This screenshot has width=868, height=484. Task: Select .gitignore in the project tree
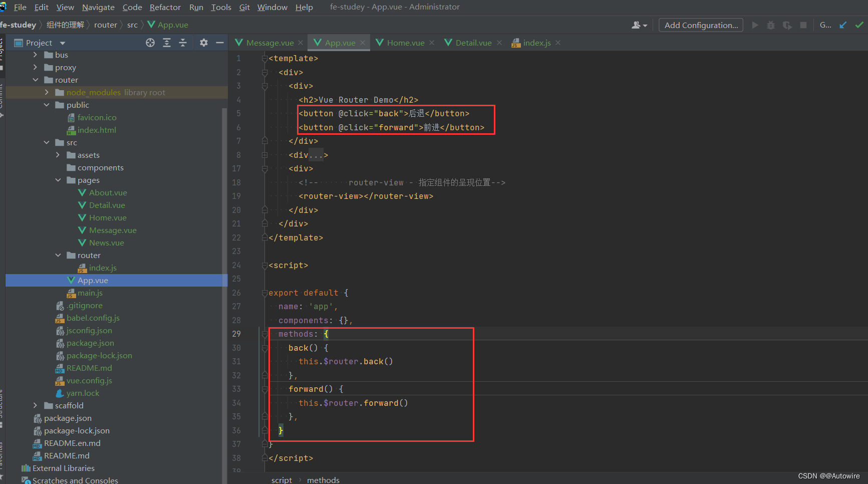point(84,305)
